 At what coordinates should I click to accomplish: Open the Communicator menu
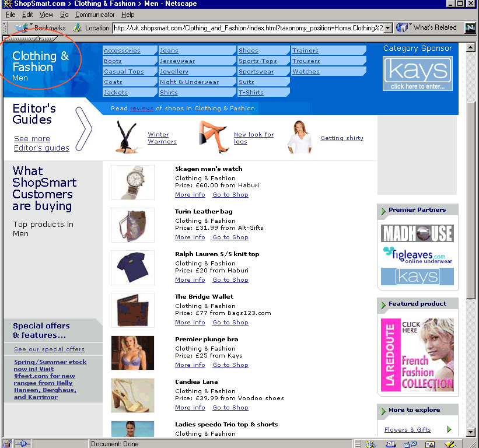95,15
